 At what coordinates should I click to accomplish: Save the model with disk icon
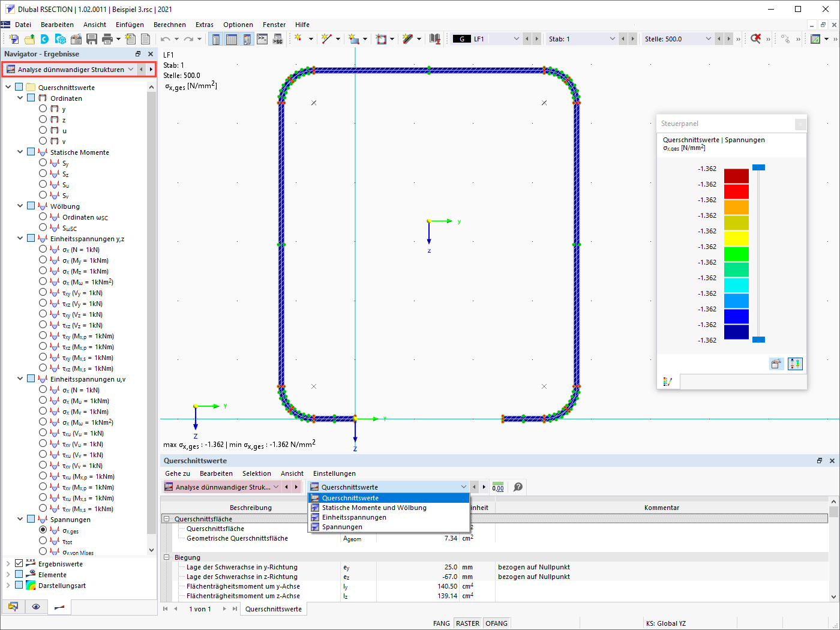(x=92, y=39)
